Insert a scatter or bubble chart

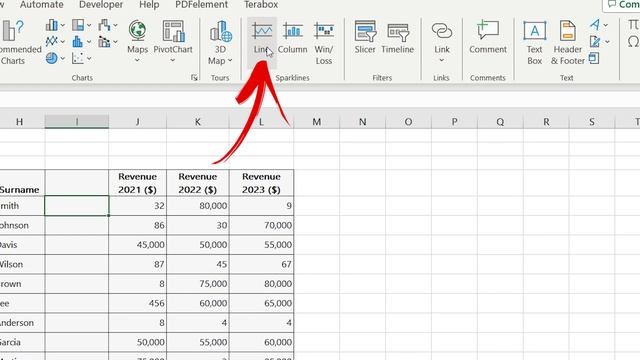(78, 58)
